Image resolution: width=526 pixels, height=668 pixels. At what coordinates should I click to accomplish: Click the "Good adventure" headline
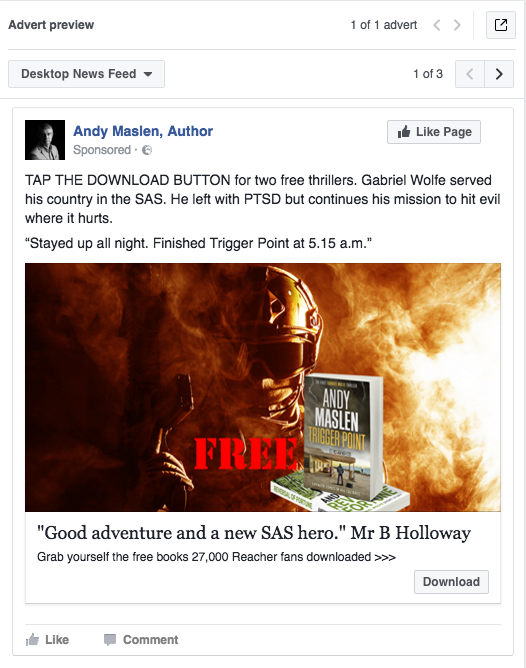coord(254,533)
